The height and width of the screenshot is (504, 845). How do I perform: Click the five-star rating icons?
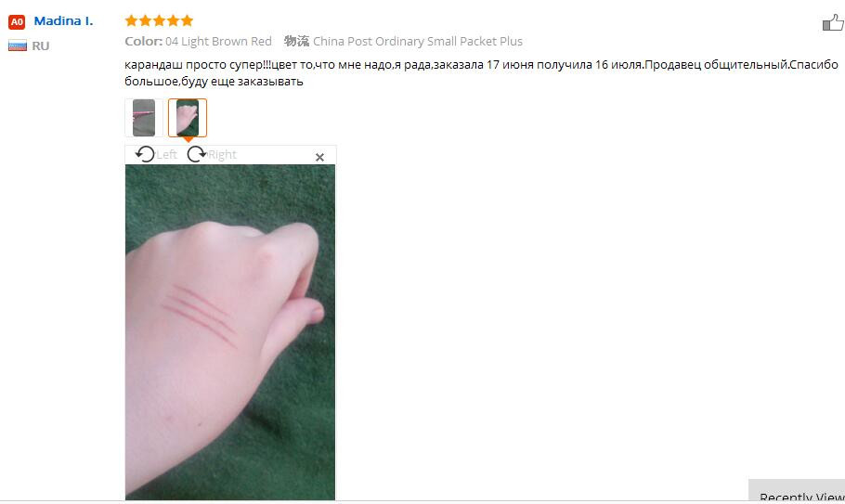tap(159, 20)
